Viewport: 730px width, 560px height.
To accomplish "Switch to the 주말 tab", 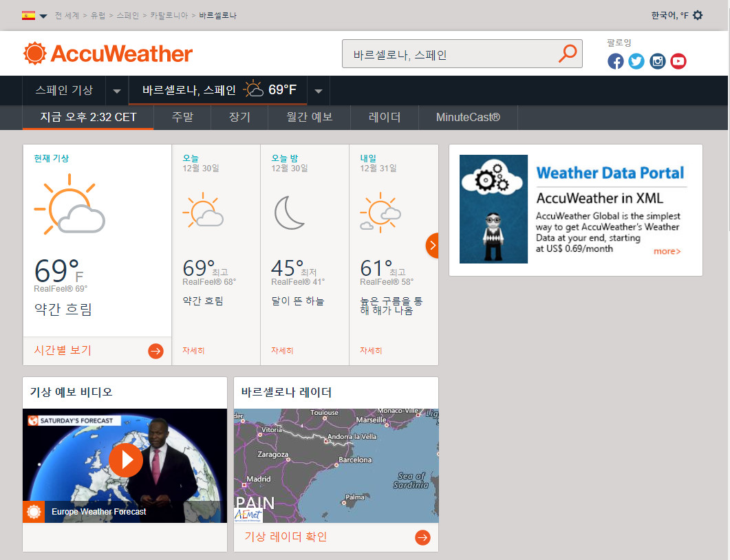I will click(182, 118).
